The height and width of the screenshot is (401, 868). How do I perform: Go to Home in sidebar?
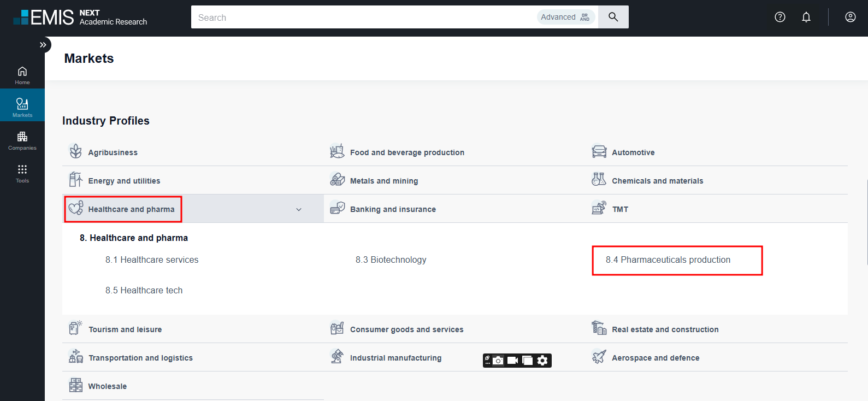(x=22, y=75)
